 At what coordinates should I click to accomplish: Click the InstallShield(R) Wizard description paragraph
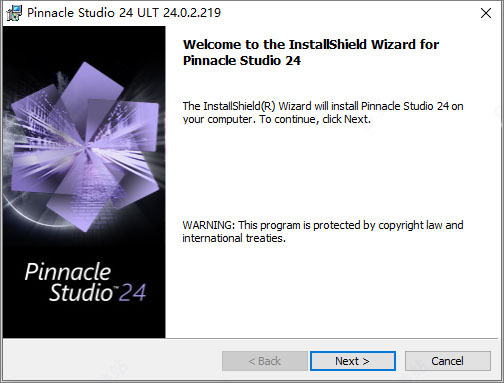[323, 113]
